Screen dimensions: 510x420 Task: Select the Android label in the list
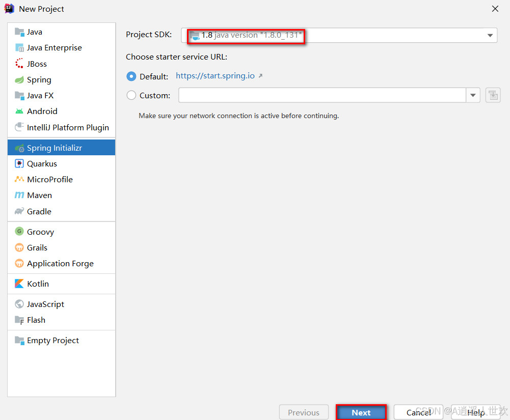click(x=42, y=111)
